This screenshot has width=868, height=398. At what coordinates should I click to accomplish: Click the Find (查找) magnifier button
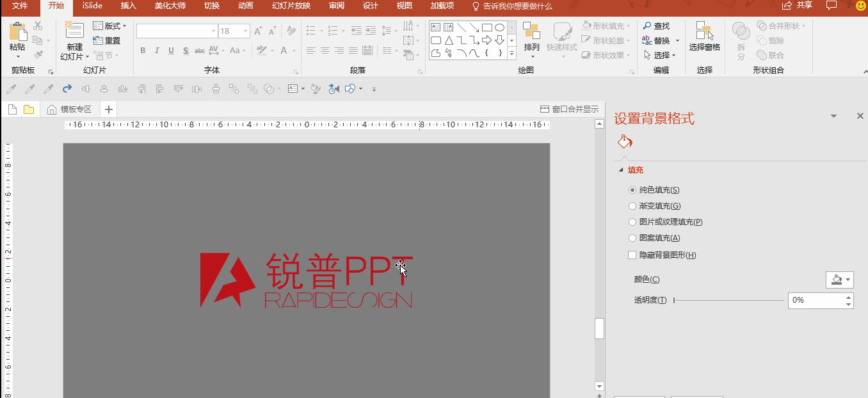point(656,26)
